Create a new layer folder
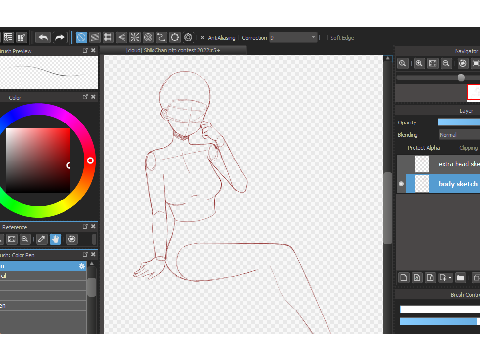 click(x=461, y=277)
